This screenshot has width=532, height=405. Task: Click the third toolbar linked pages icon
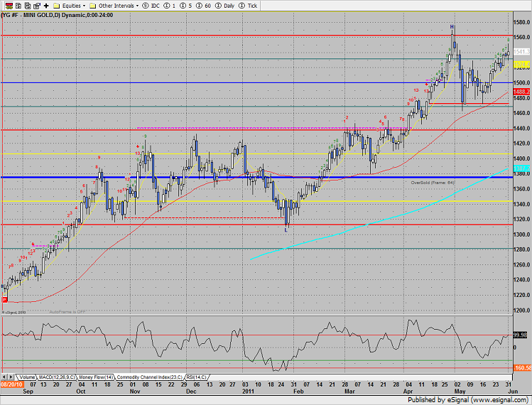[28, 6]
